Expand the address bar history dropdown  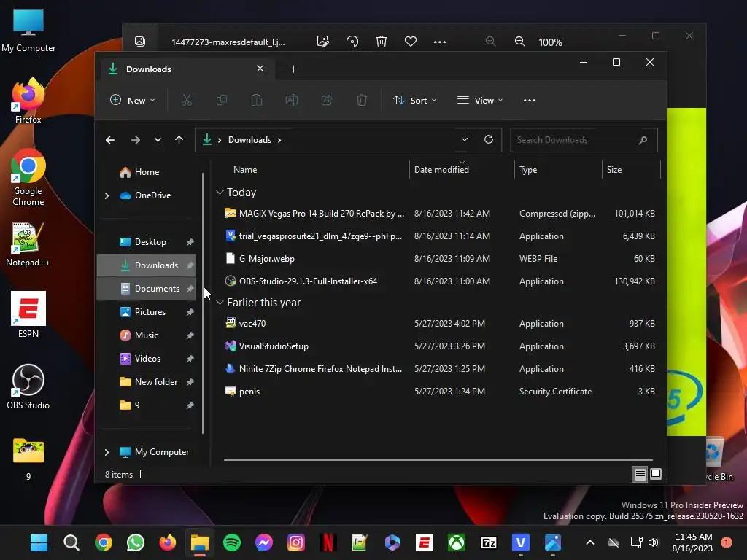tap(465, 139)
